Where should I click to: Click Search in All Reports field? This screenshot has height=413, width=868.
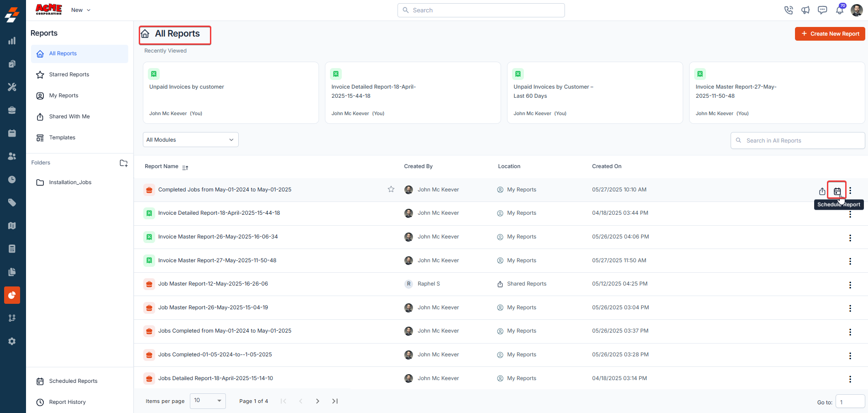pos(798,140)
